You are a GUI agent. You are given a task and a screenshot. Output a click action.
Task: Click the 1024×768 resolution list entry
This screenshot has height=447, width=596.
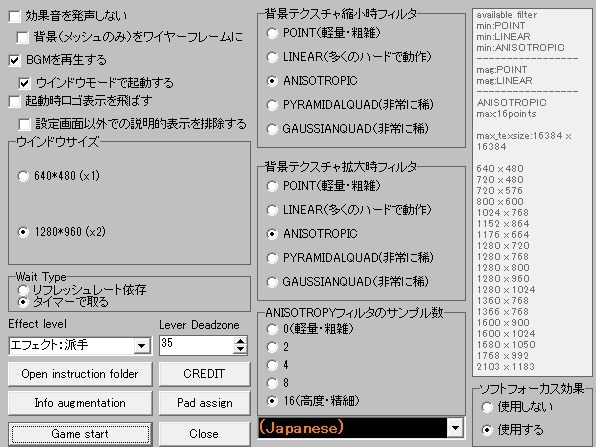(502, 212)
